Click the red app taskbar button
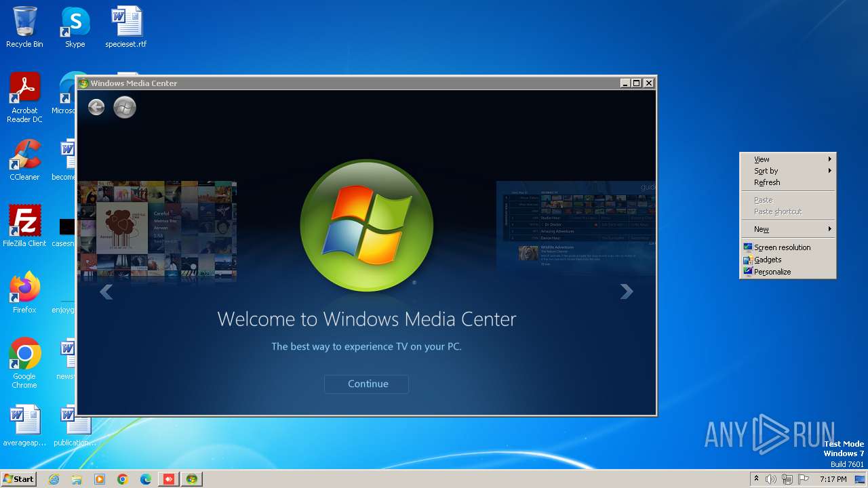868x488 pixels. tap(169, 479)
